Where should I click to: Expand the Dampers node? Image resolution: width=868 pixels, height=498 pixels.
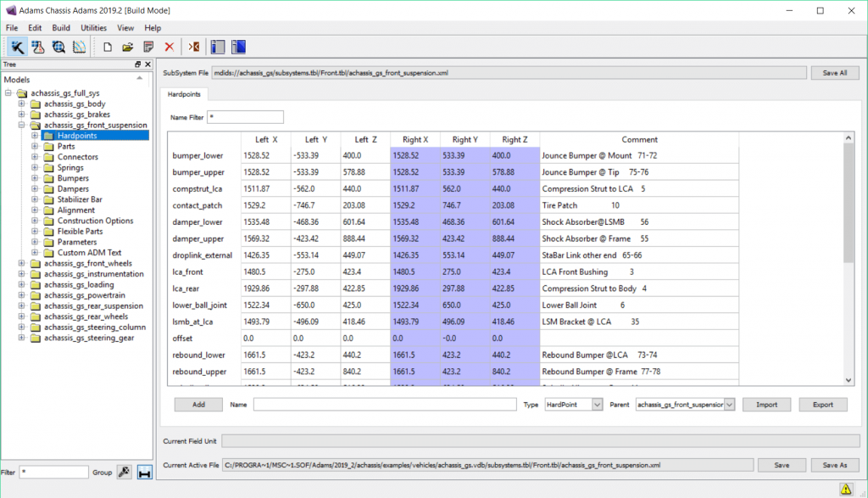point(35,189)
